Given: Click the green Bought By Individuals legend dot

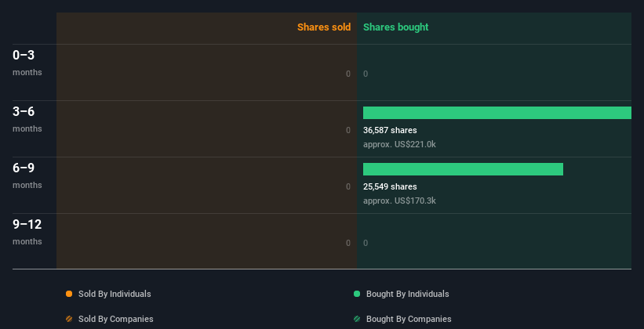Looking at the screenshot, I should tap(357, 294).
